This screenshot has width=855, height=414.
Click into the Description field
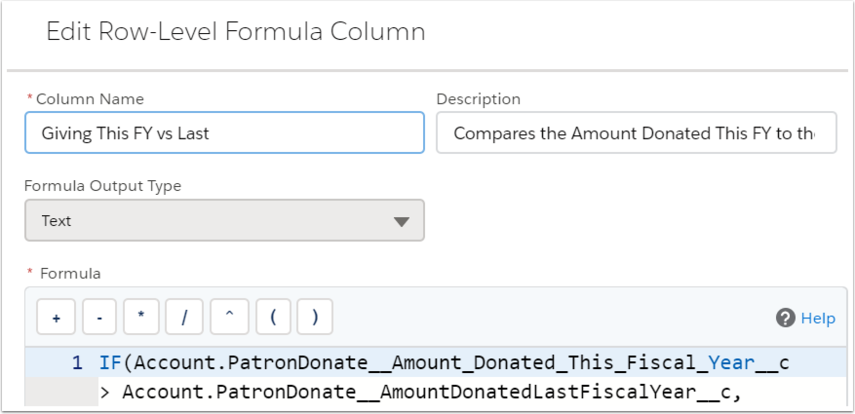point(636,133)
